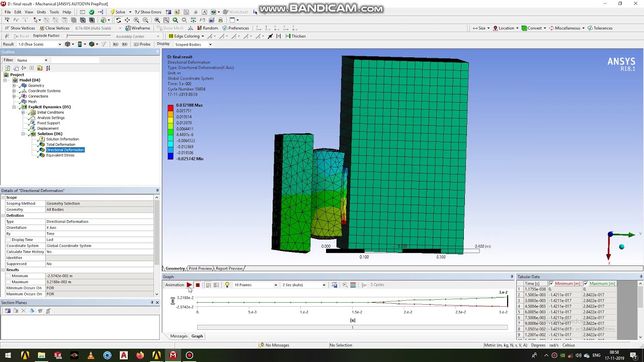The width and height of the screenshot is (644, 362).
Task: Open the Location toolbar menu
Action: pos(506,28)
